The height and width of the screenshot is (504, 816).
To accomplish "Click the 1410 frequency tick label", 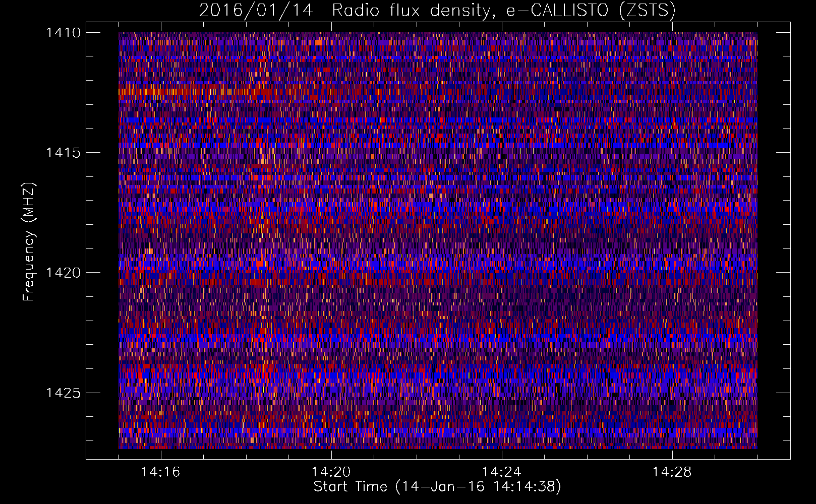I will [x=63, y=33].
